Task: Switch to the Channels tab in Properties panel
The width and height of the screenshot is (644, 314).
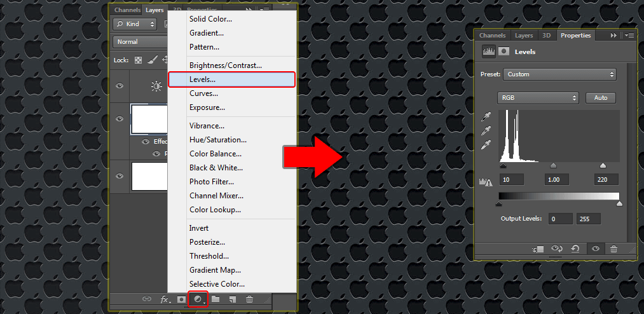Action: coord(492,36)
